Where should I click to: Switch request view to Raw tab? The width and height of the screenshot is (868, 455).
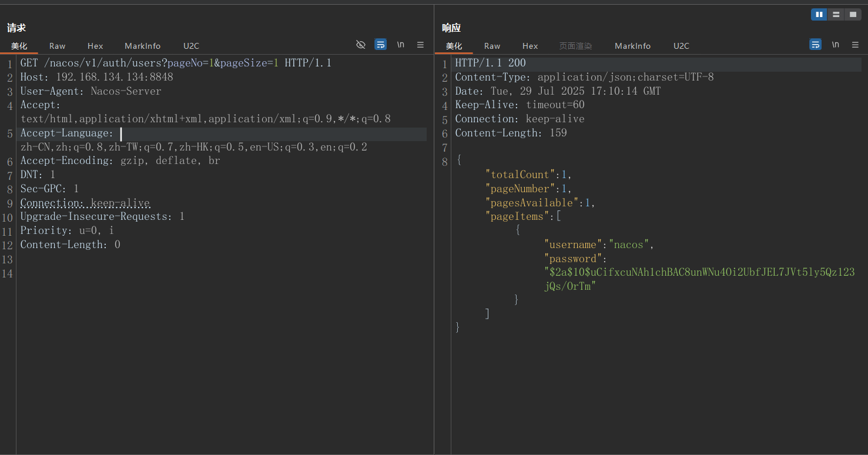coord(57,46)
